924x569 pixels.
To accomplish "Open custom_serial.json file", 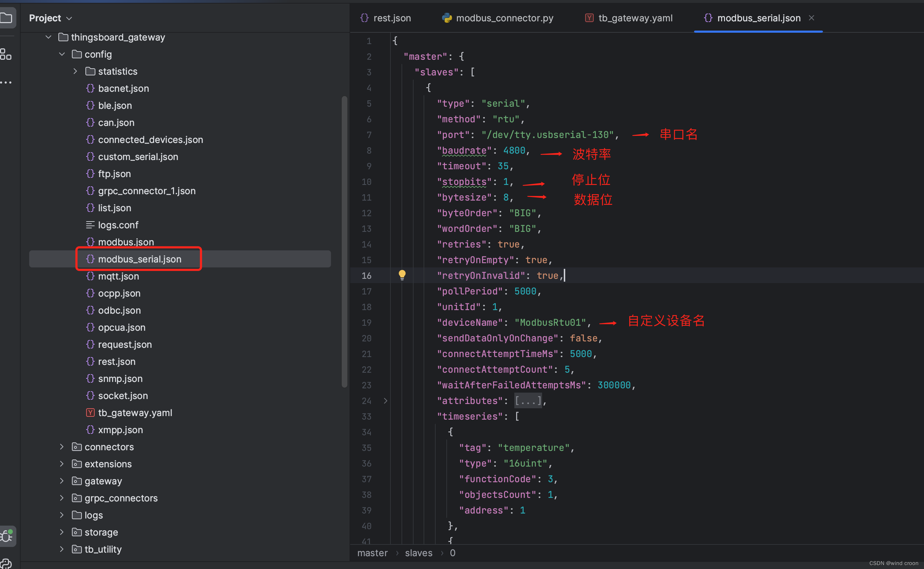I will coord(138,156).
